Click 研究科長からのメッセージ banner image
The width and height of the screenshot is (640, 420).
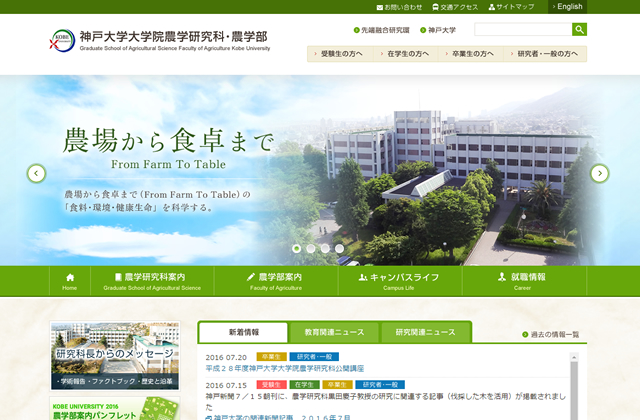click(x=115, y=356)
